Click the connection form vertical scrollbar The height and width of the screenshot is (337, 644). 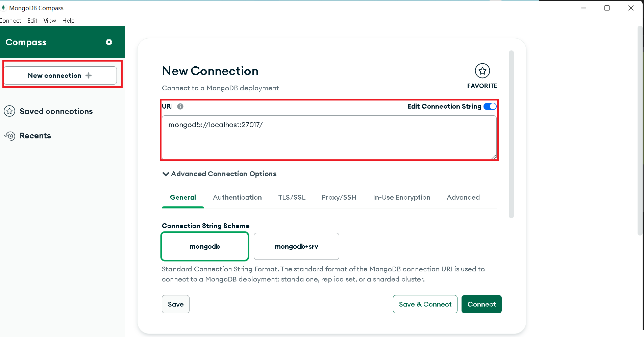[511, 134]
